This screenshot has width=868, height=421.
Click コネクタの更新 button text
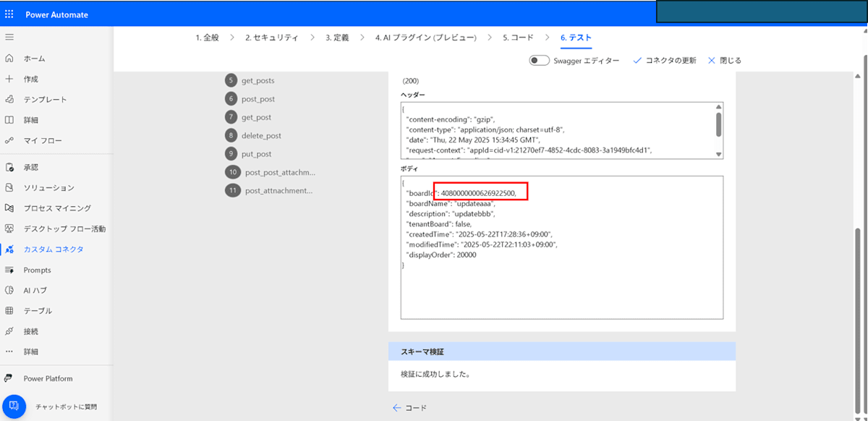[x=671, y=61]
